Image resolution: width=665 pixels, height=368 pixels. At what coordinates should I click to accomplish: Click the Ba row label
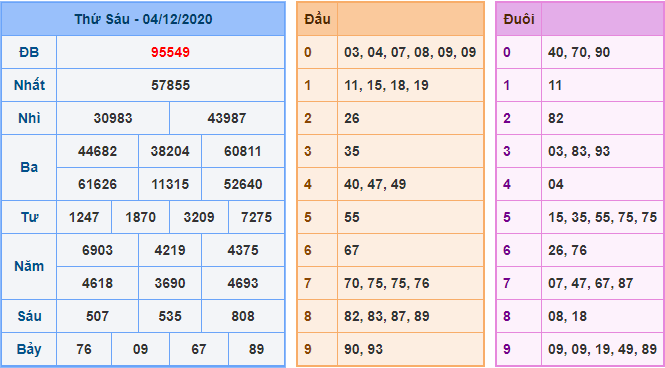(x=29, y=167)
